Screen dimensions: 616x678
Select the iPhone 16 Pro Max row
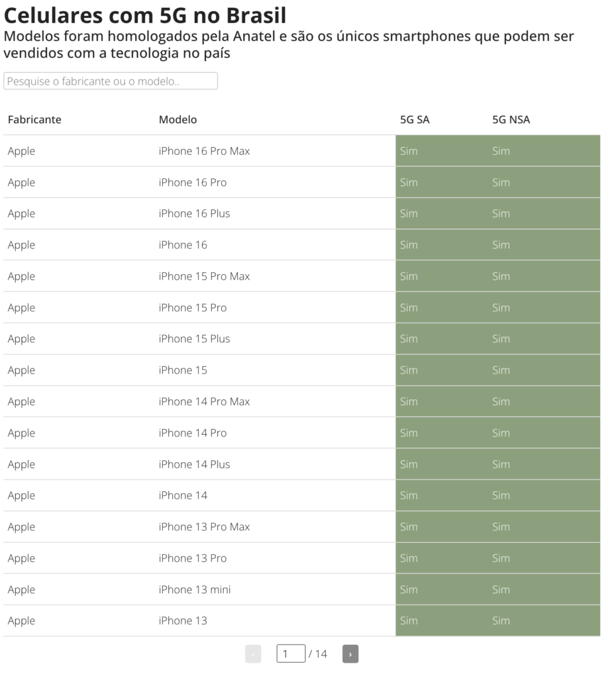click(x=301, y=151)
